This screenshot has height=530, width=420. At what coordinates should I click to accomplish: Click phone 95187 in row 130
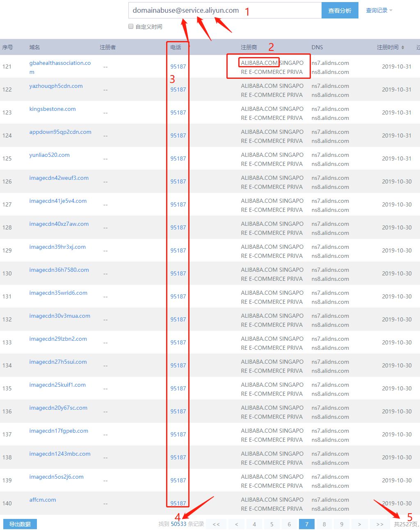pyautogui.click(x=178, y=273)
